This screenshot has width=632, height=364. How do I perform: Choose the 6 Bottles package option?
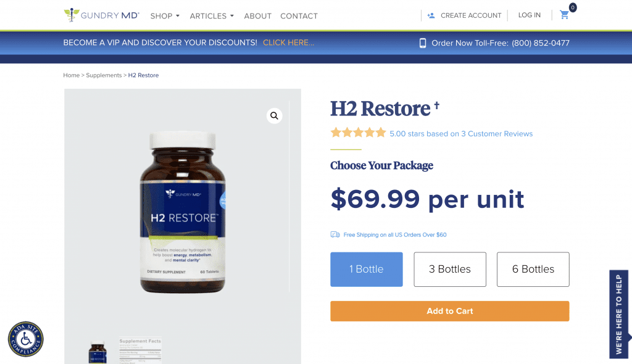[x=533, y=269]
